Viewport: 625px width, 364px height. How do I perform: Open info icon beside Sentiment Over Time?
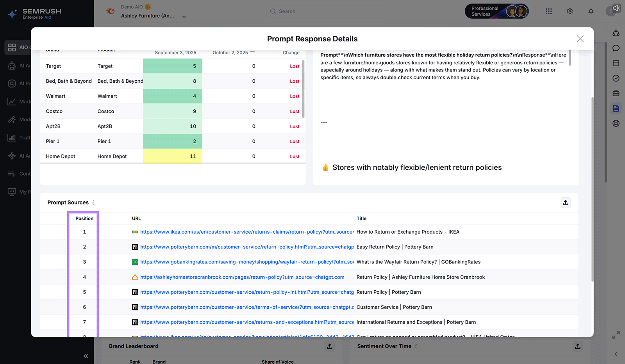[416, 346]
